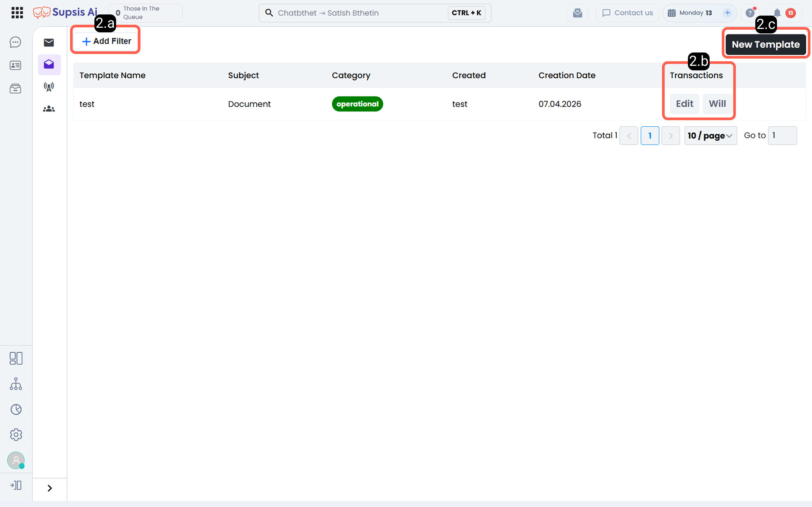The image size is (812, 507).
Task: Open the closed envelope mail icon
Action: pos(49,42)
